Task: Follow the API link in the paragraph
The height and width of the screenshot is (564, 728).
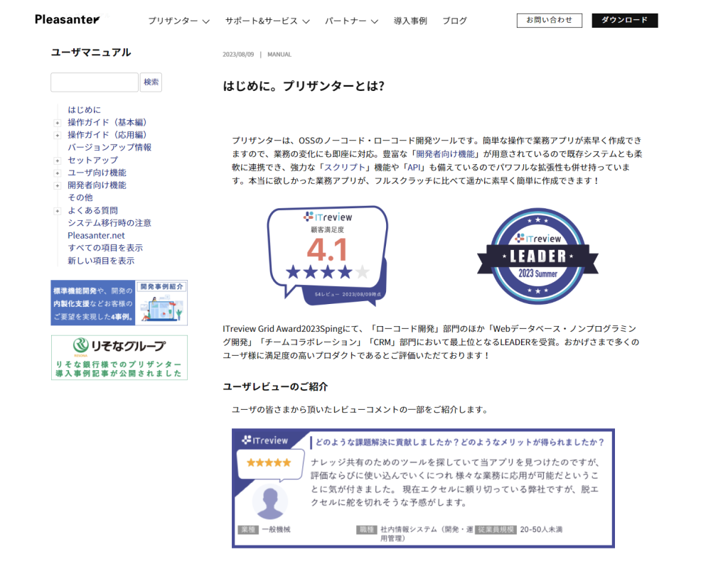Action: [x=414, y=168]
